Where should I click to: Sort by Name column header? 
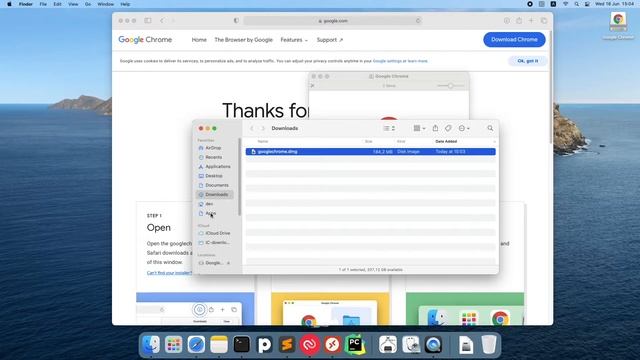(x=263, y=141)
